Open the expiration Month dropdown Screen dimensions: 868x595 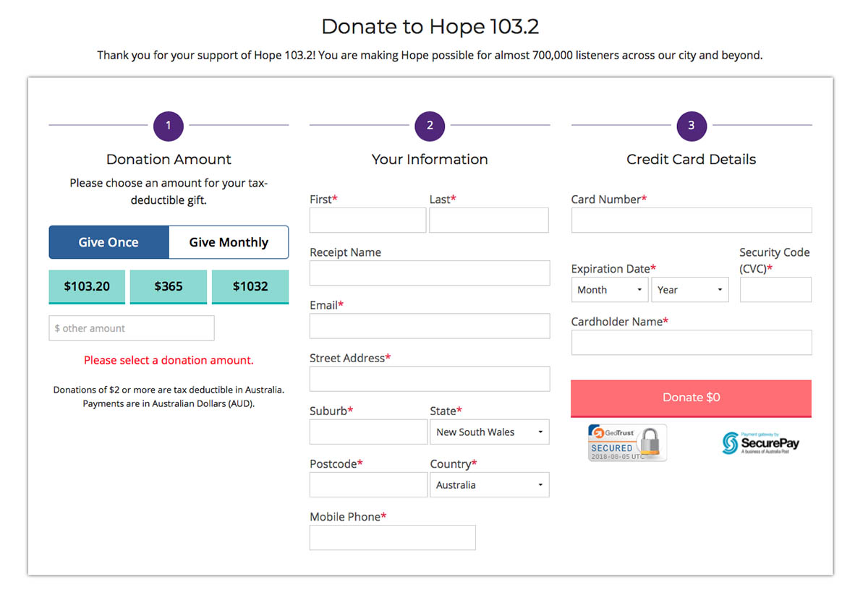click(x=610, y=290)
